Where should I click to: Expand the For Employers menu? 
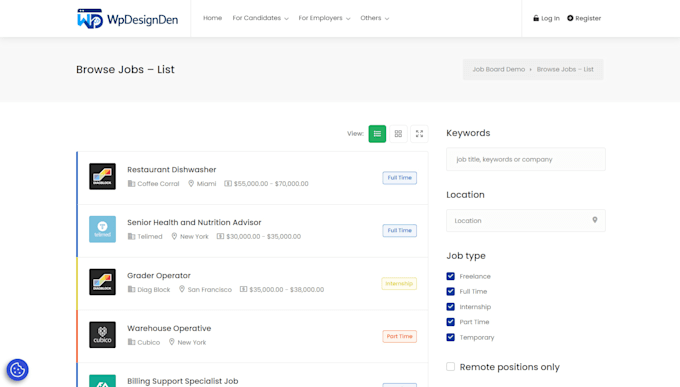point(324,18)
